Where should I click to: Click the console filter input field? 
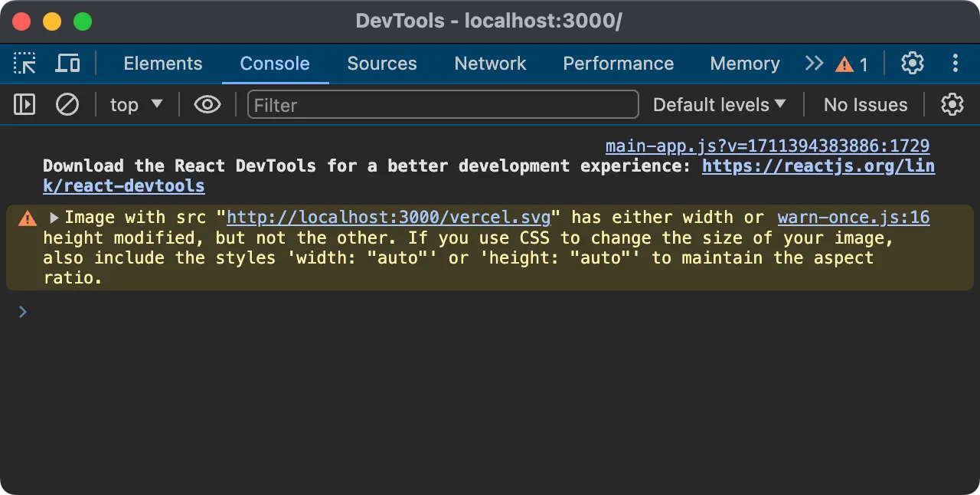coord(443,104)
